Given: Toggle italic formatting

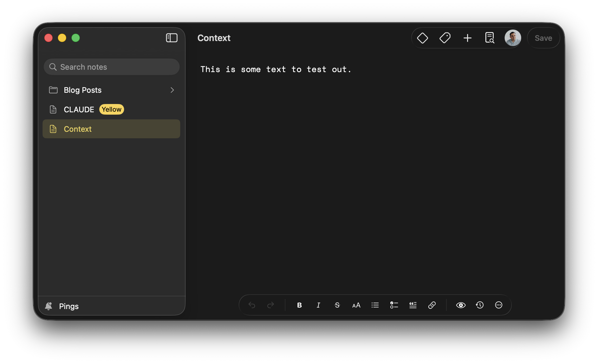Looking at the screenshot, I should click(318, 305).
